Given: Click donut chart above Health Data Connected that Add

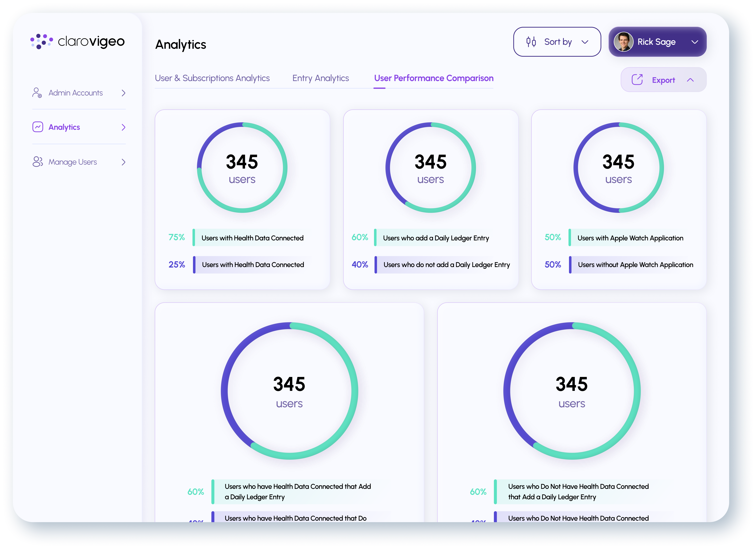Looking at the screenshot, I should pos(289,391).
